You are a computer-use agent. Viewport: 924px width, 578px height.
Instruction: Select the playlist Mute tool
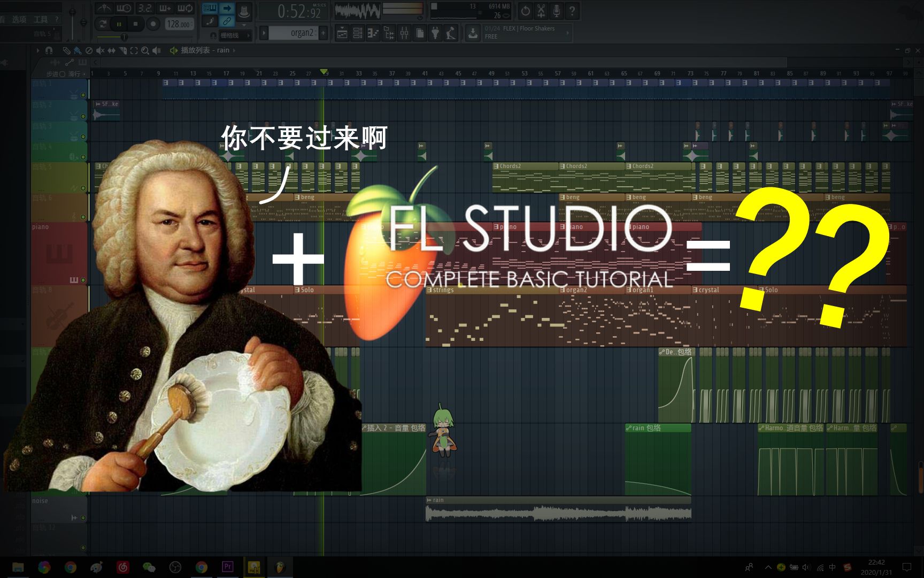pos(100,50)
